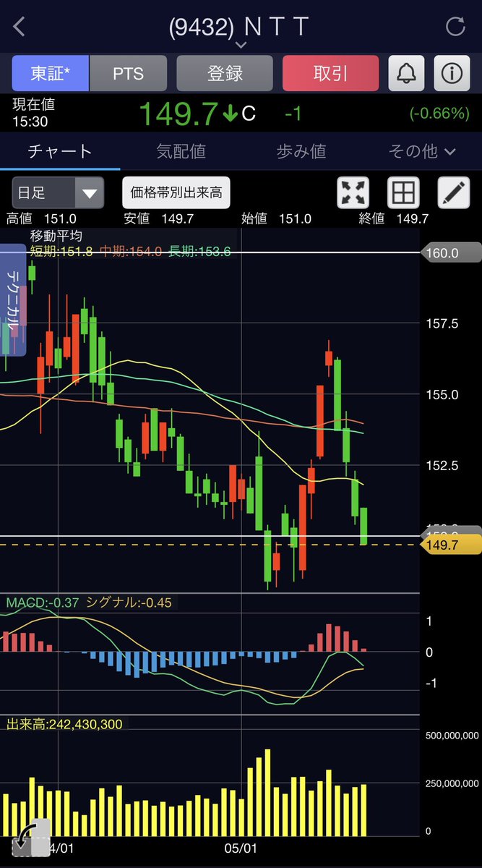
Task: Open the 日足 timeframe dropdown
Action: (58, 192)
